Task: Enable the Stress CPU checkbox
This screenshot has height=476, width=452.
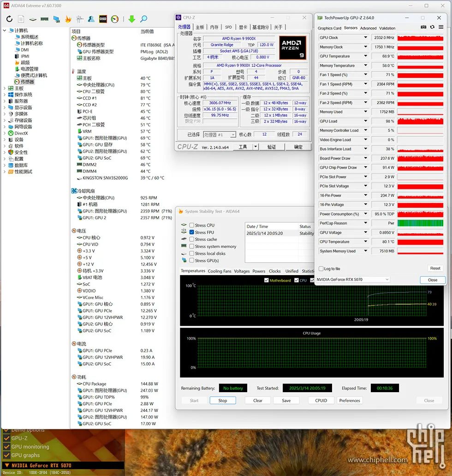Action: click(192, 225)
